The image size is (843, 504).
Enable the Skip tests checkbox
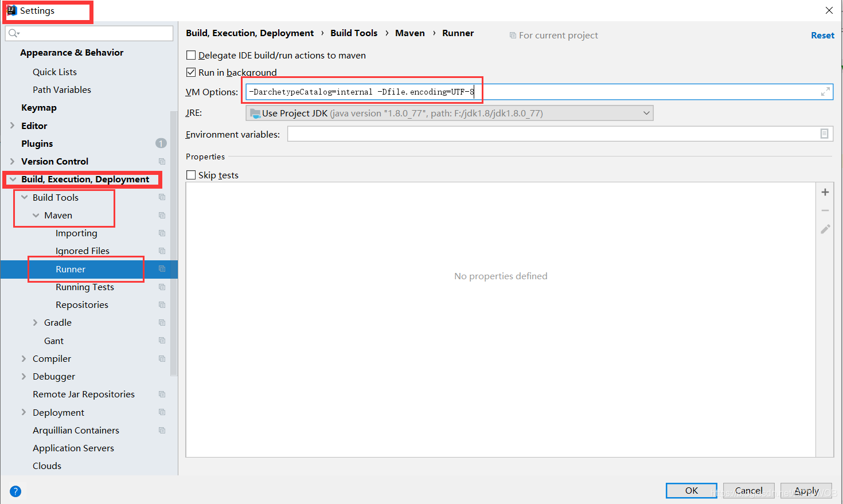pos(191,175)
